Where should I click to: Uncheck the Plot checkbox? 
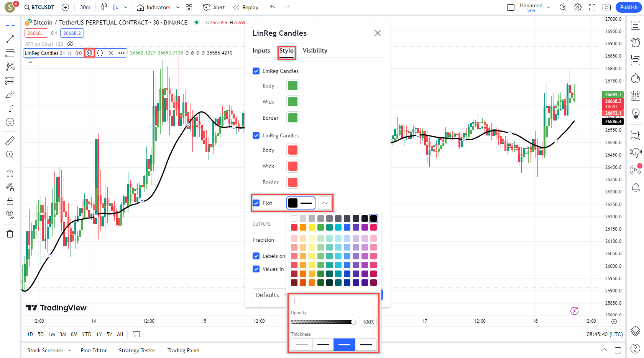point(256,203)
